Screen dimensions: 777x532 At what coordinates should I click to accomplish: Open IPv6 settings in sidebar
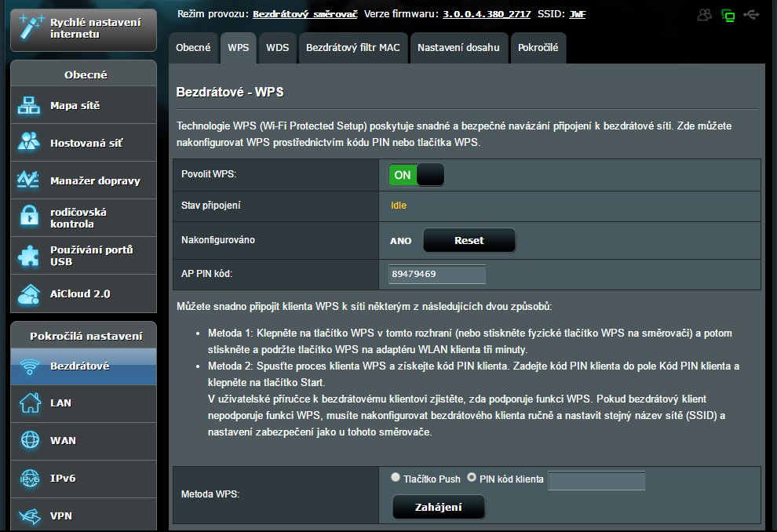point(83,479)
